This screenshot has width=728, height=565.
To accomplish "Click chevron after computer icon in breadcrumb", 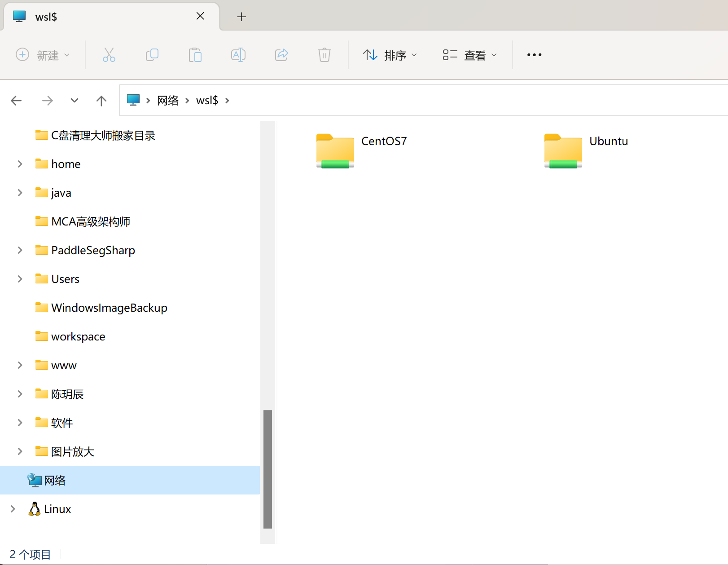I will pyautogui.click(x=148, y=101).
